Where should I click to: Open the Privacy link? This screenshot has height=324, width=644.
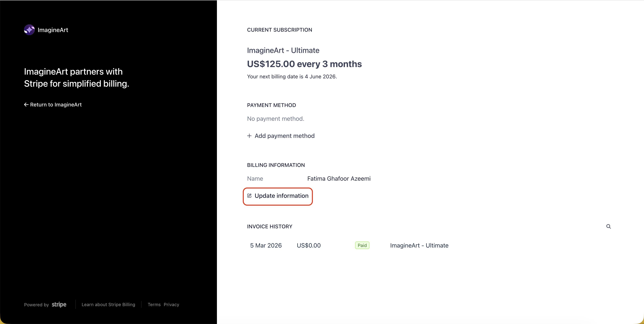pyautogui.click(x=171, y=304)
